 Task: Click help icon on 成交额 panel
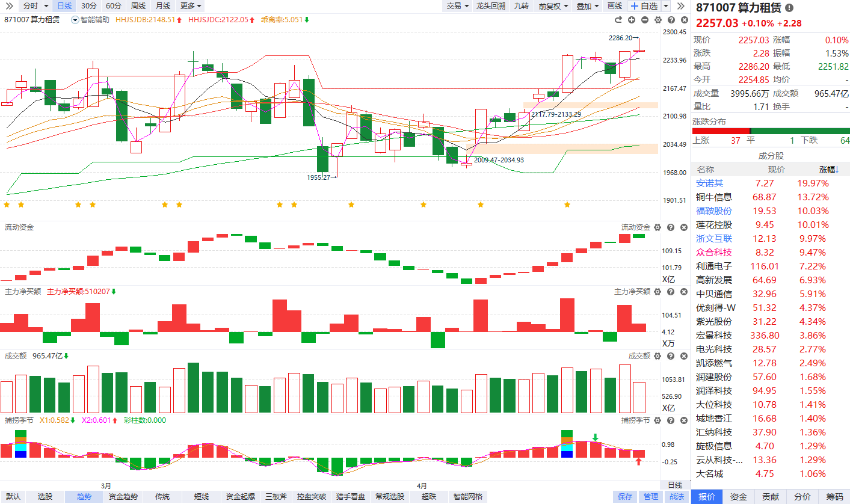pyautogui.click(x=670, y=356)
